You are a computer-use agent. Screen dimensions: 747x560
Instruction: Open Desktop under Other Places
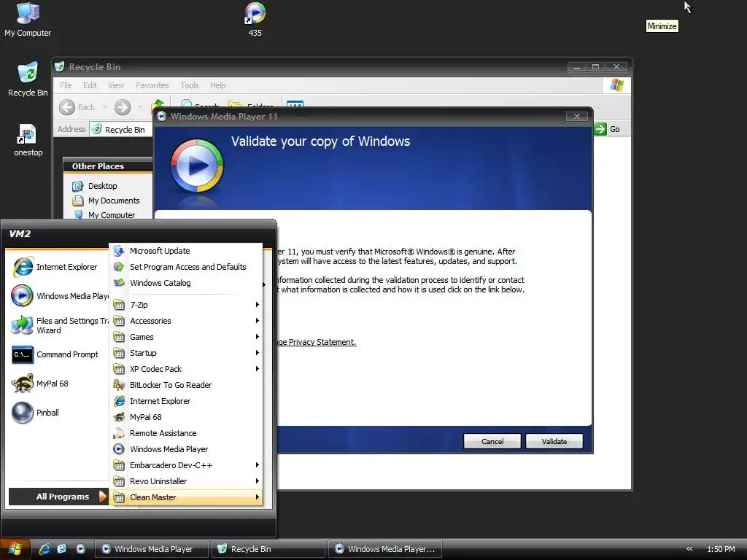(94, 186)
